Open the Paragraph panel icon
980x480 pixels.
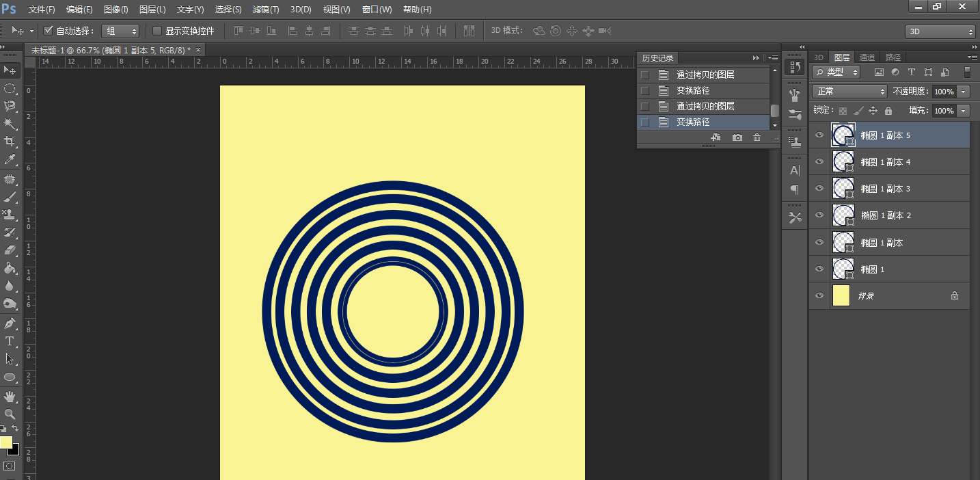[795, 189]
